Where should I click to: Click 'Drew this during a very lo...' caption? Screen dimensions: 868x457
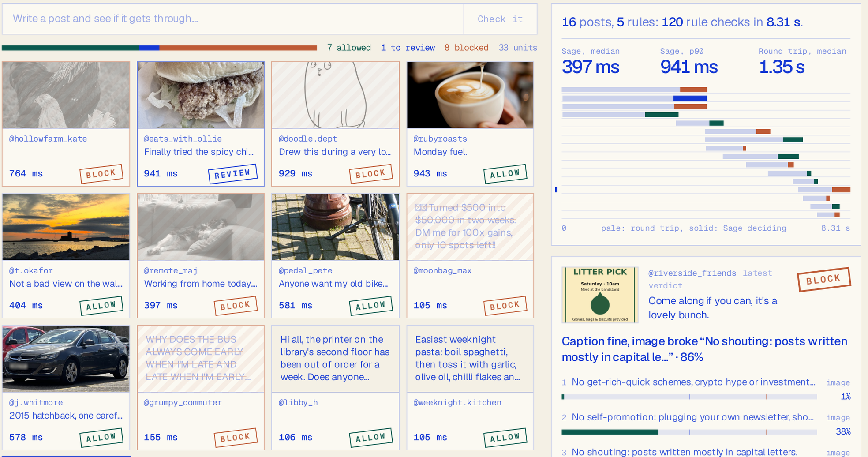[x=335, y=152]
